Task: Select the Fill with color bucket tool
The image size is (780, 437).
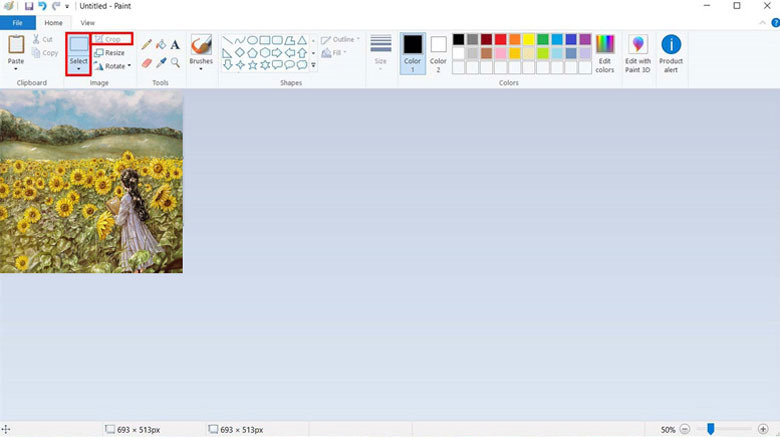Action: [x=161, y=45]
